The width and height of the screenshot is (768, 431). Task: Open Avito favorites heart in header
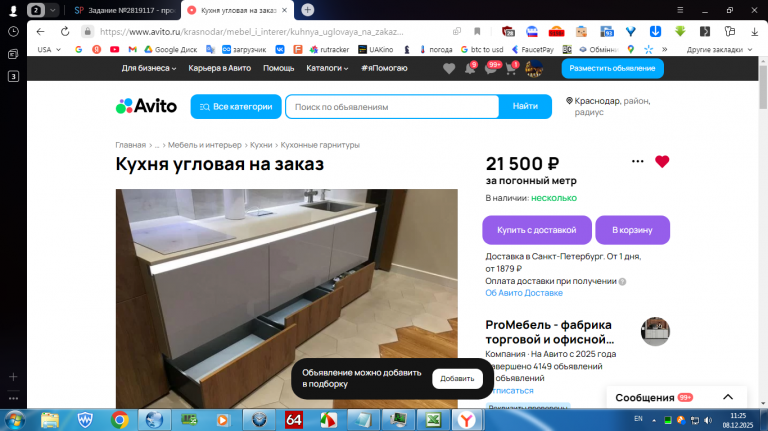point(449,69)
